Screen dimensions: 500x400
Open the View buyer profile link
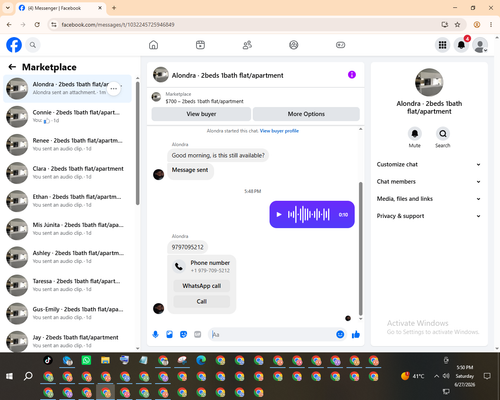tap(279, 131)
